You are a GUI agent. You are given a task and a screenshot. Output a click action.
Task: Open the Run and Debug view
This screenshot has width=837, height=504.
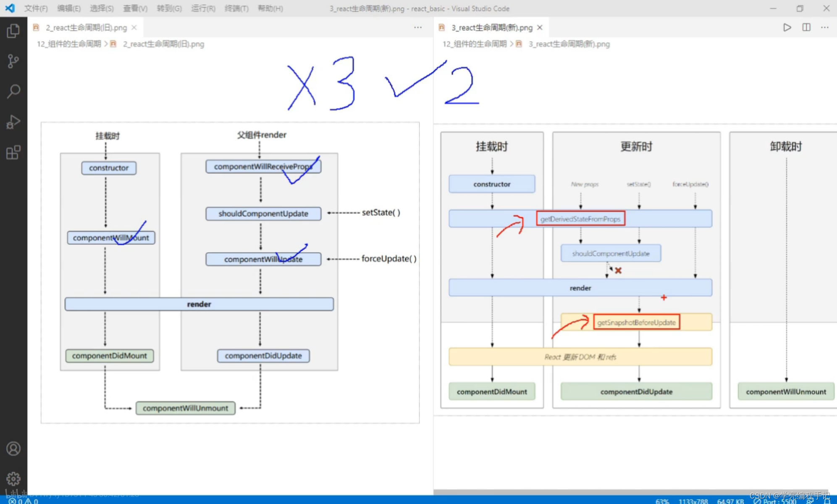point(13,122)
